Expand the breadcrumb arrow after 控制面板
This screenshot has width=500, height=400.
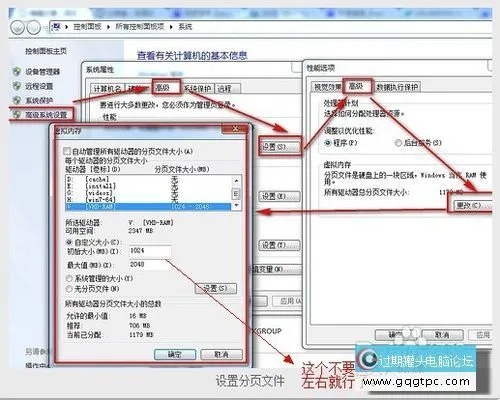(109, 27)
